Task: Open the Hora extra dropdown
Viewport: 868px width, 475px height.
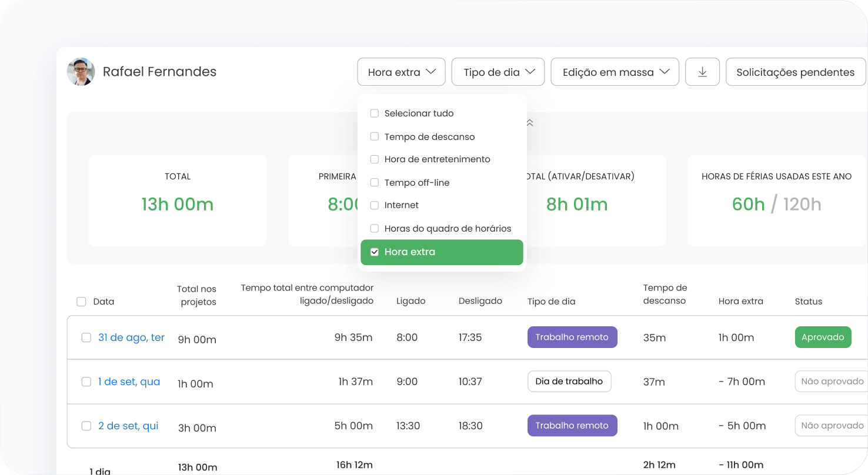Action: pyautogui.click(x=401, y=72)
